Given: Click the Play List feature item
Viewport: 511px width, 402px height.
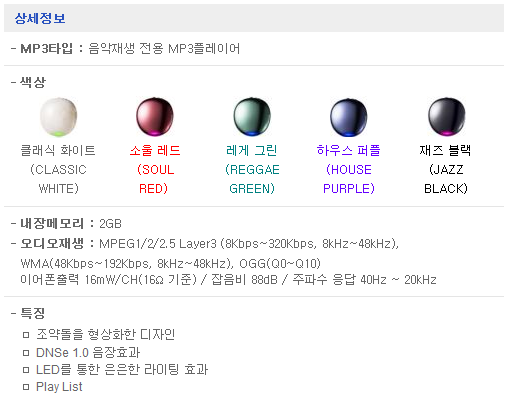Looking at the screenshot, I should pos(59,387).
